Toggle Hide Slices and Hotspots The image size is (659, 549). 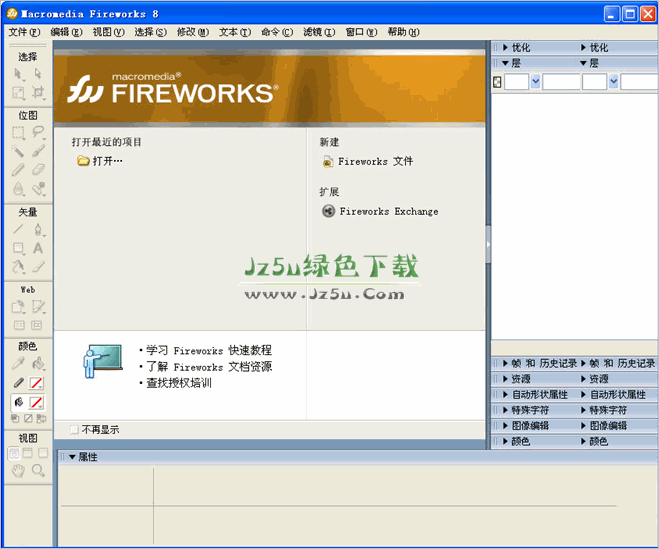pos(18,325)
